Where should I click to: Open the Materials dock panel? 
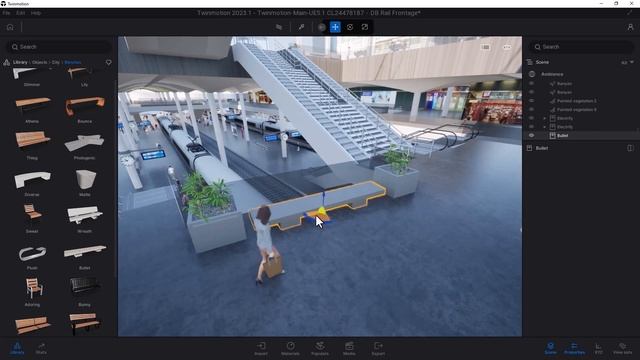pos(290,349)
